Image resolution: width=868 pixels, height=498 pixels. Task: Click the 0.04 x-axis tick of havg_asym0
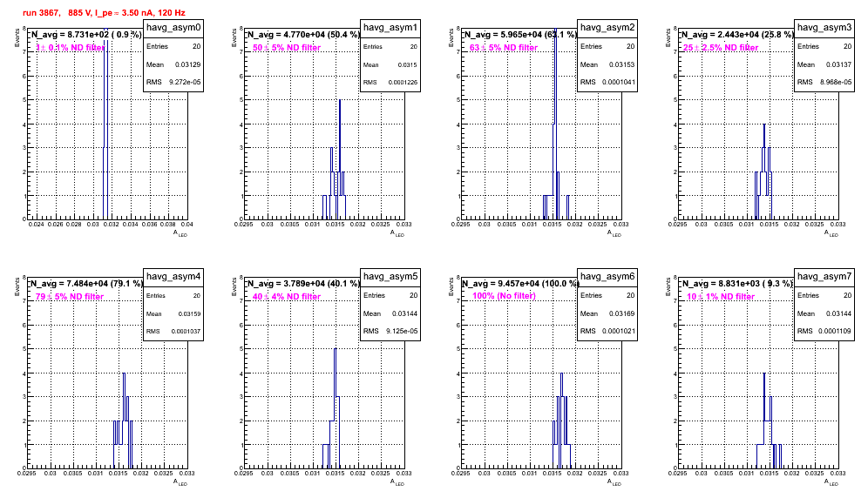click(186, 224)
